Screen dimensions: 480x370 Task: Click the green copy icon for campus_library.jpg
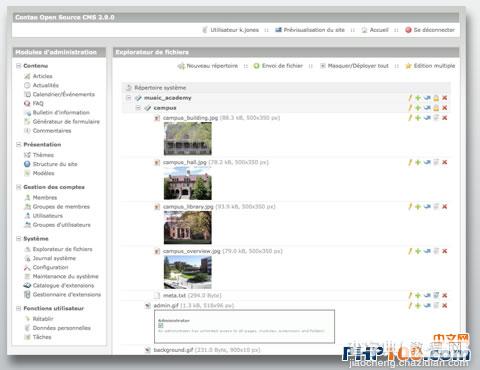[x=418, y=207]
